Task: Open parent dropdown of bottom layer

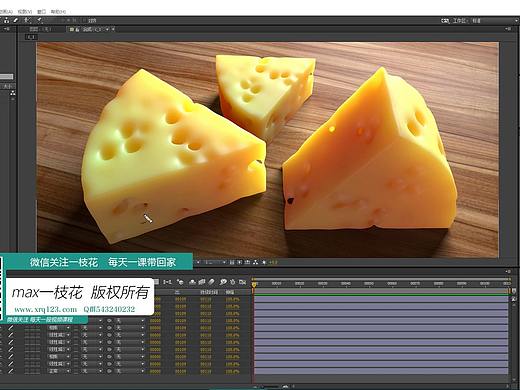Action: (130, 371)
